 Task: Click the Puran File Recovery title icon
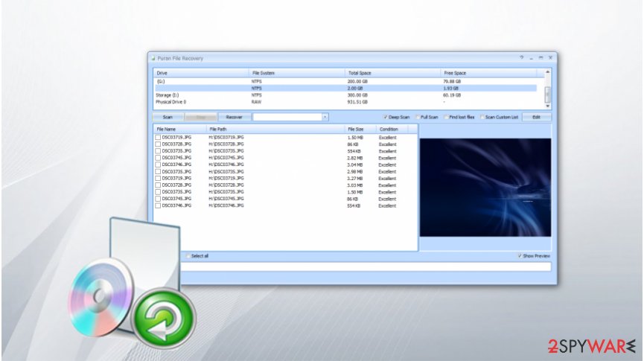[153, 58]
